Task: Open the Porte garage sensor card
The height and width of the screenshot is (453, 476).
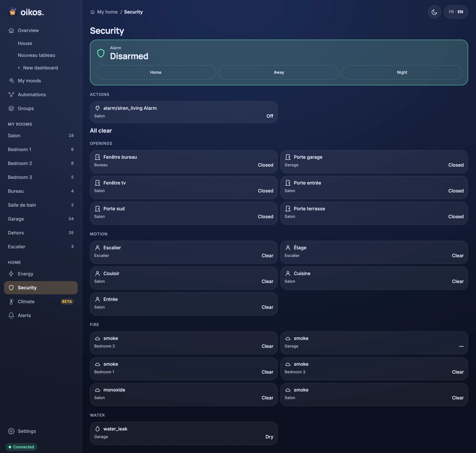Action: (374, 162)
